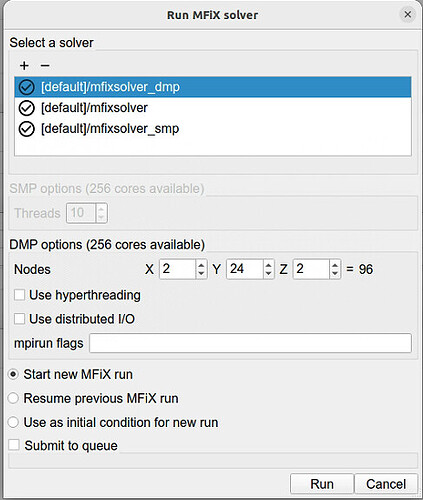The width and height of the screenshot is (423, 500).
Task: Click the mpirun flags text field
Action: [x=250, y=343]
